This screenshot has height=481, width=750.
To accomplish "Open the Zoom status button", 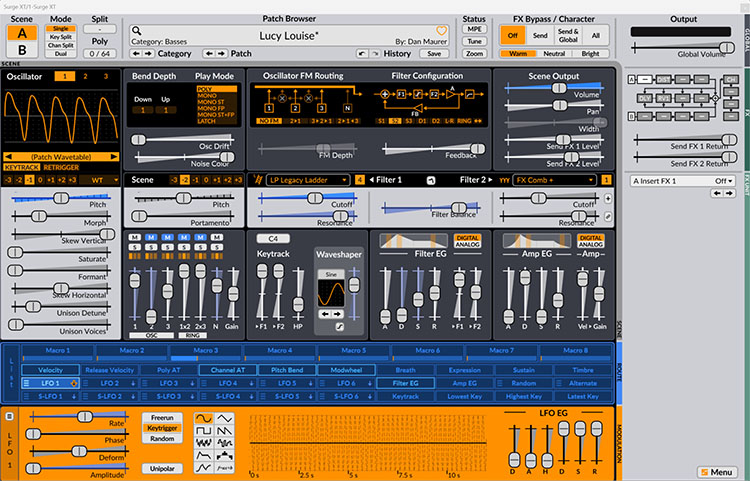I will (474, 54).
